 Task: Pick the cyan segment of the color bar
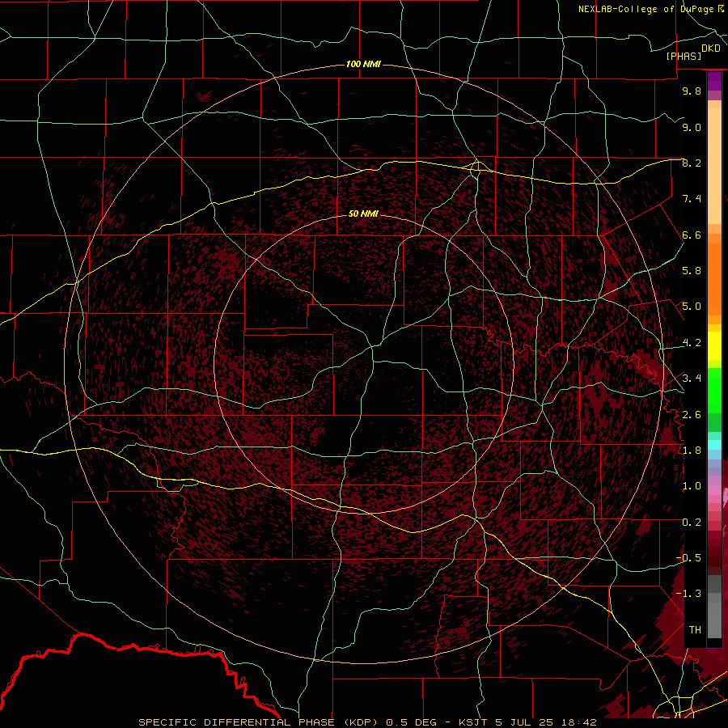pos(714,445)
